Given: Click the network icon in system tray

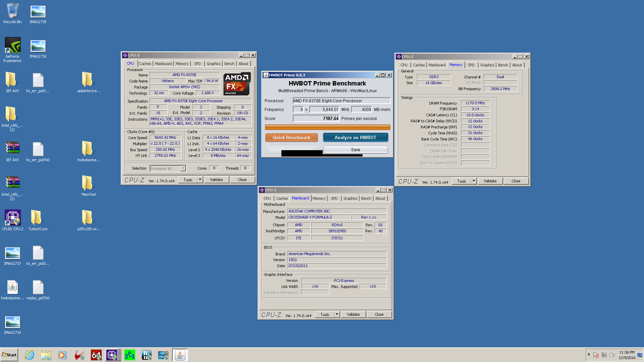Looking at the screenshot, I should click(x=604, y=355).
